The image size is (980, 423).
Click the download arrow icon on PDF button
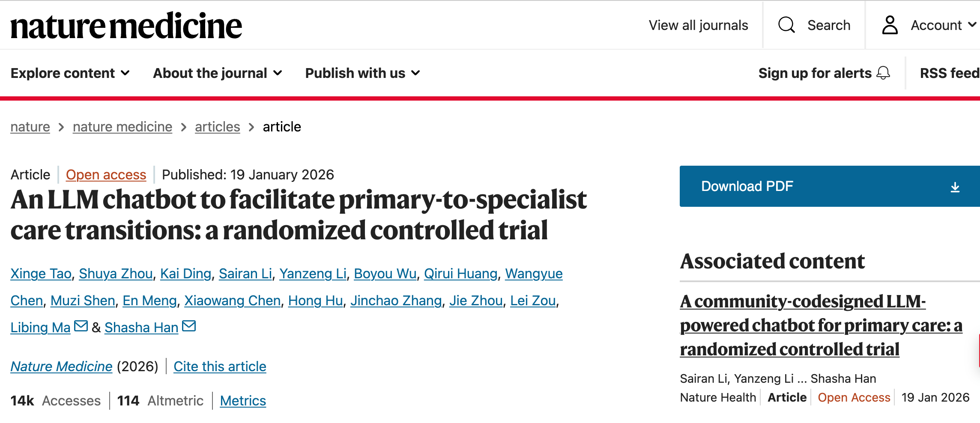955,187
